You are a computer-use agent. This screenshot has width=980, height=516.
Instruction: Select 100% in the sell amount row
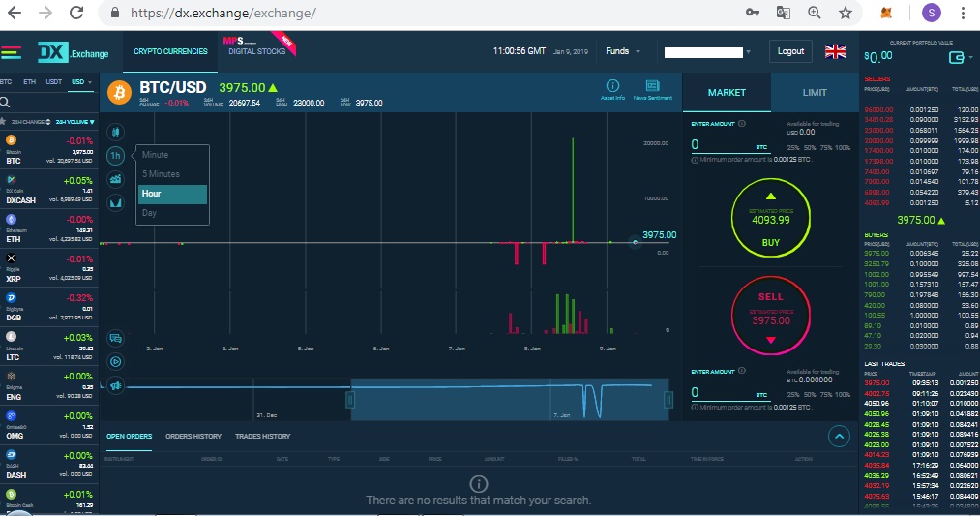tap(843, 395)
